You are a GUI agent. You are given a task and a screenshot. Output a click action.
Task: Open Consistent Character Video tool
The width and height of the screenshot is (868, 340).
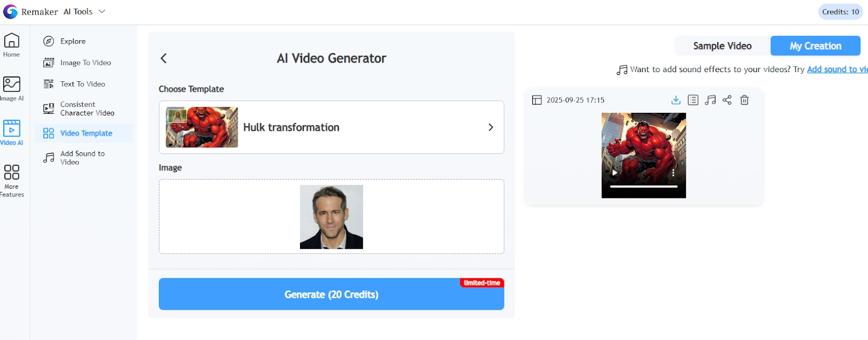[84, 108]
